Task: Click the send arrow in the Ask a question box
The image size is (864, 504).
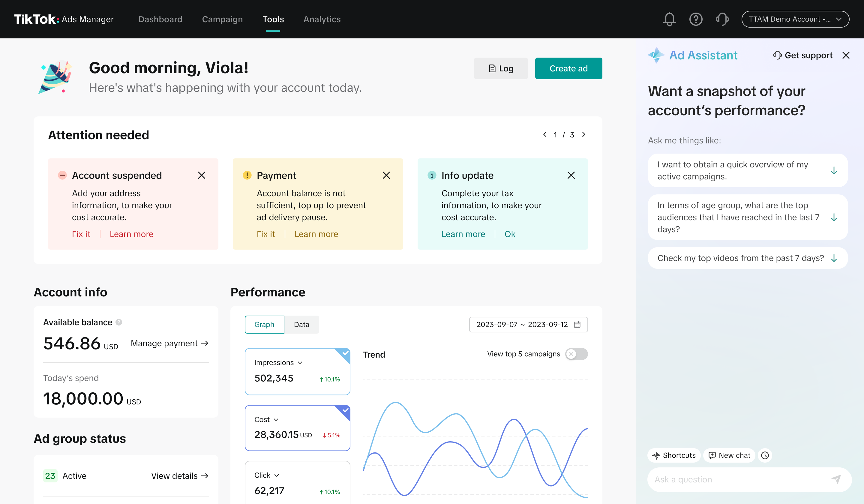Action: (836, 479)
